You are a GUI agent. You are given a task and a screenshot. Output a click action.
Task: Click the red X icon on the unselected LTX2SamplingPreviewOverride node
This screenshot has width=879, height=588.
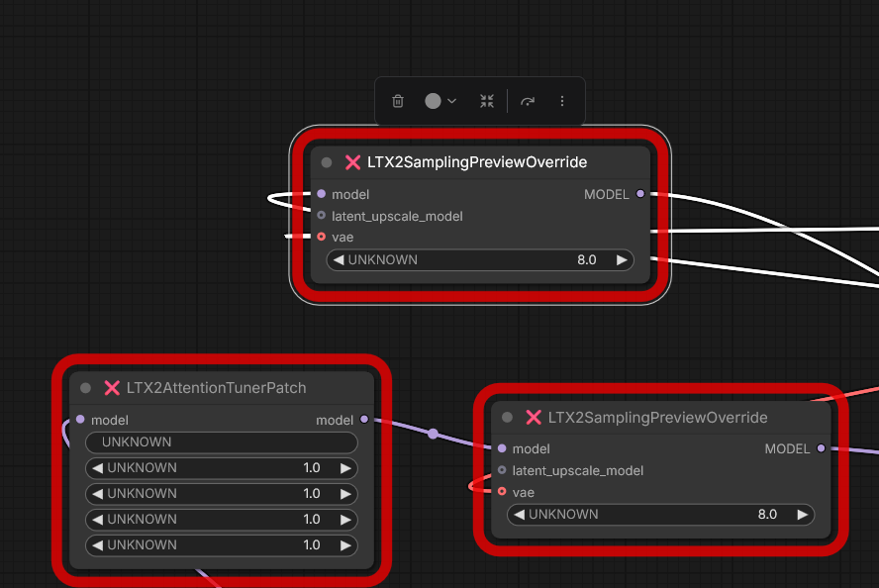click(x=534, y=418)
